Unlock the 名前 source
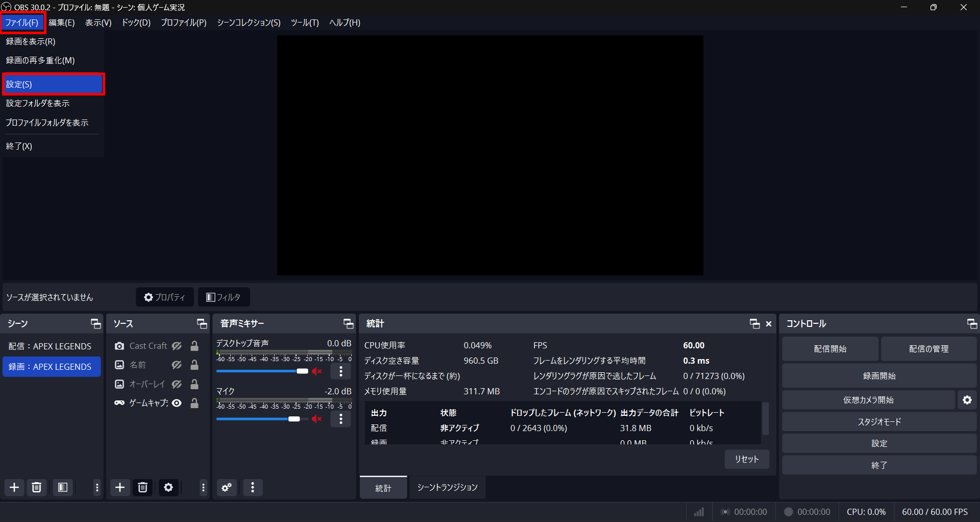980x522 pixels. coord(194,365)
